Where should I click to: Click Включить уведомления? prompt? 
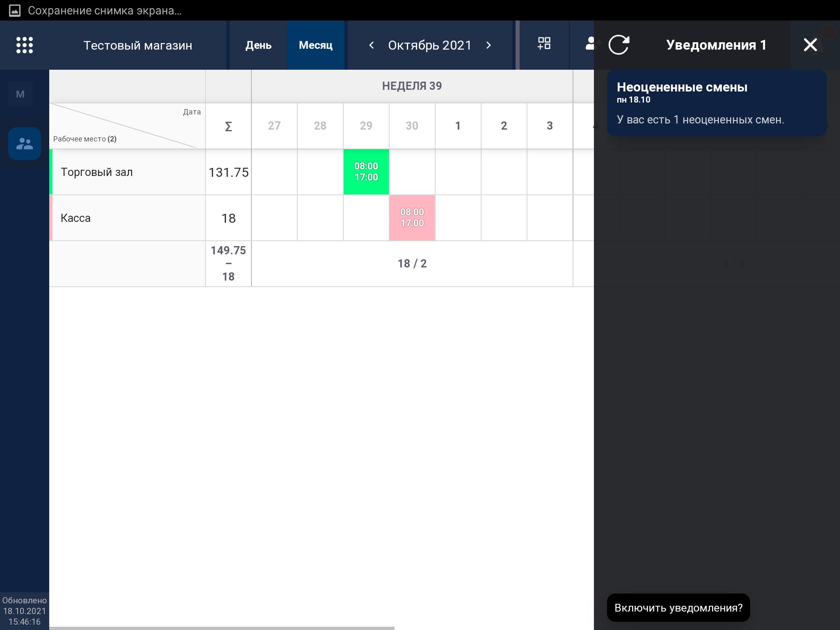pyautogui.click(x=678, y=608)
